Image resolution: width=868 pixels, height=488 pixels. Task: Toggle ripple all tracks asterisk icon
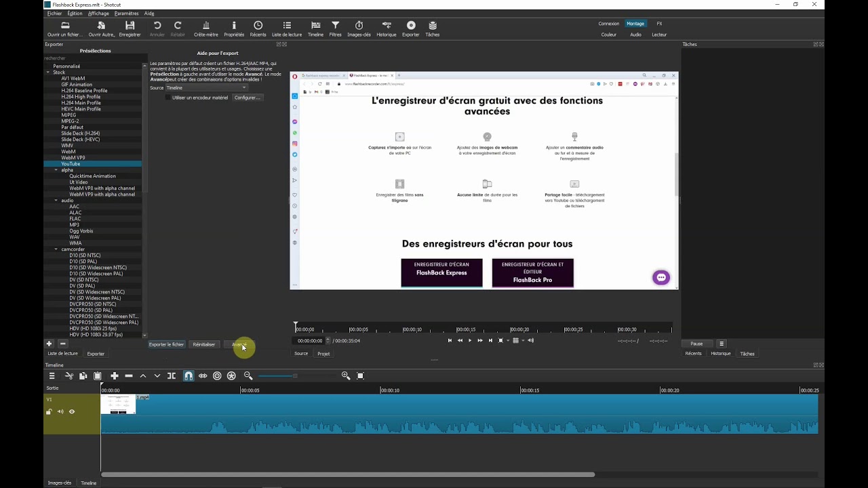(x=231, y=375)
